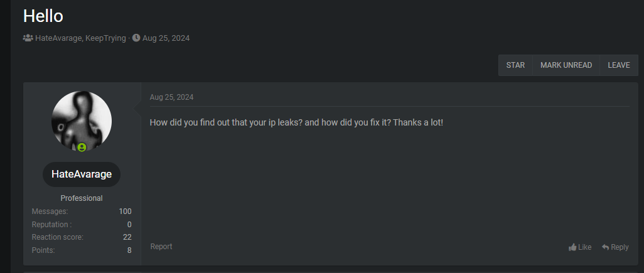644x273 pixels.
Task: Click the green online status badge
Action: (82, 147)
